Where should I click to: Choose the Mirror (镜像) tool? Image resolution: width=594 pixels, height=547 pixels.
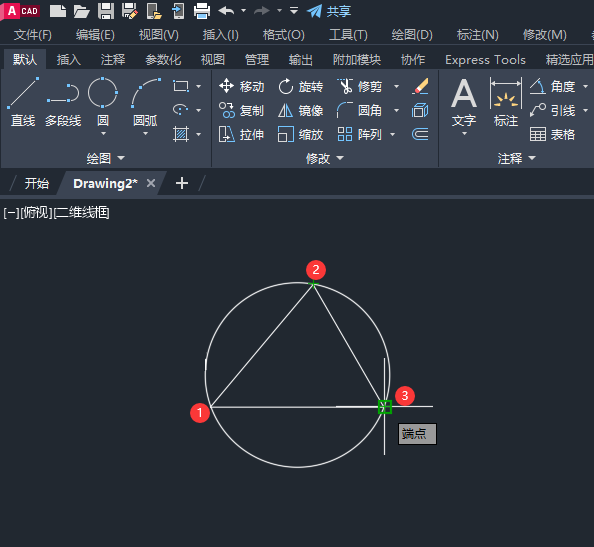click(x=301, y=110)
